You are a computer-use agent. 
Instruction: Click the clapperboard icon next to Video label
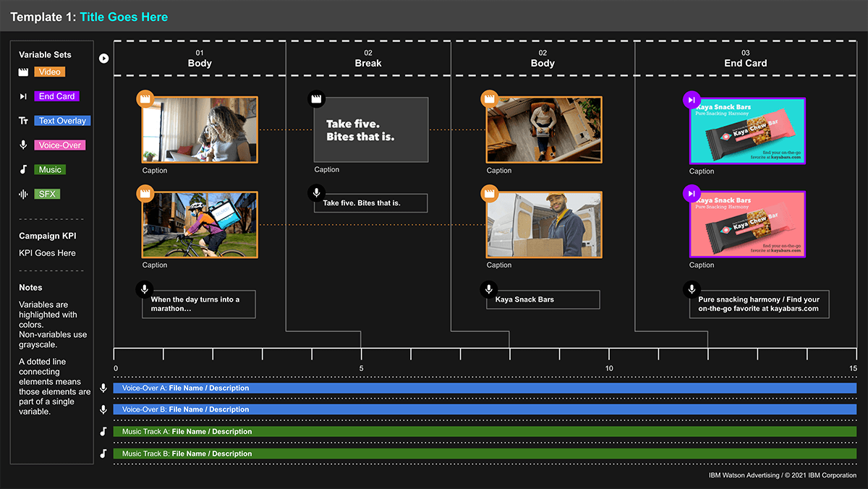(23, 72)
